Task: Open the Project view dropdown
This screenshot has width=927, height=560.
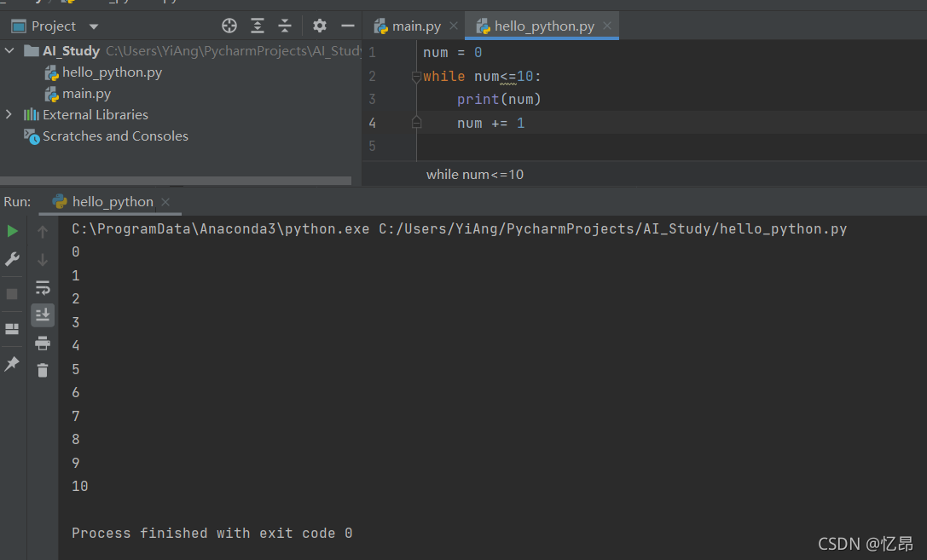Action: click(x=94, y=26)
